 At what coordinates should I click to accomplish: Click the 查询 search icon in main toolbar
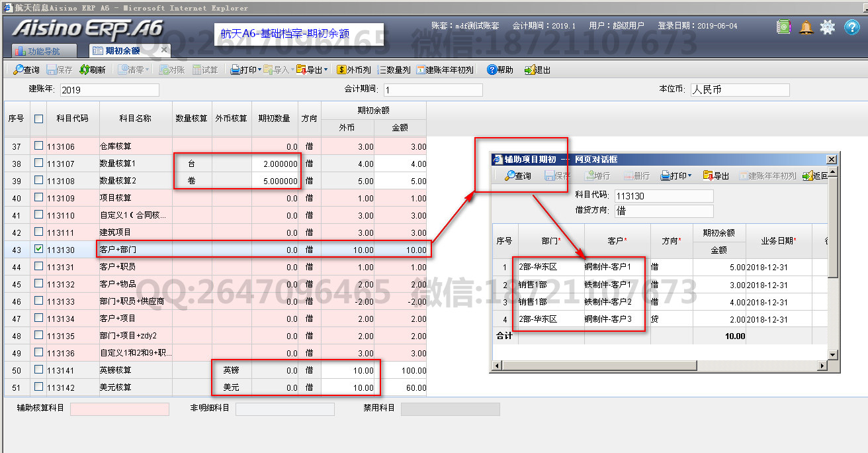coord(19,70)
